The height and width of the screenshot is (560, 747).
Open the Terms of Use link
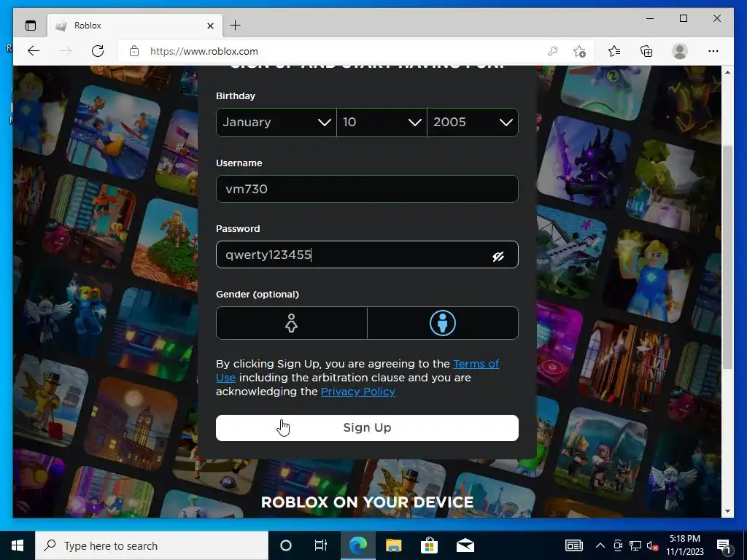click(476, 364)
